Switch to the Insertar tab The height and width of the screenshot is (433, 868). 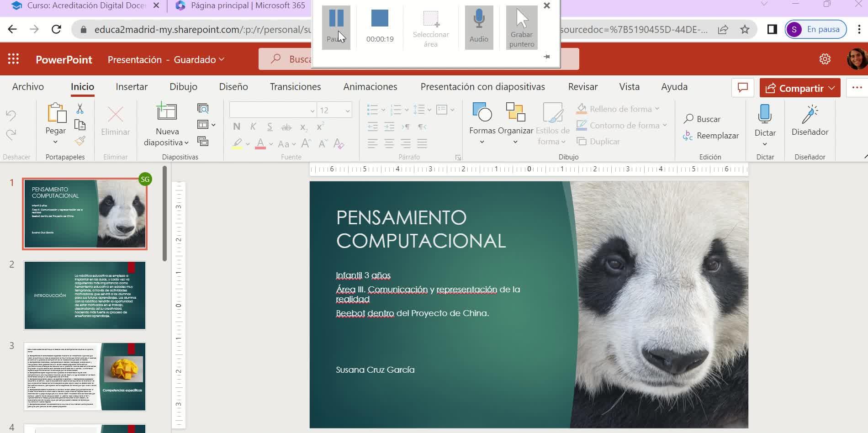click(132, 87)
